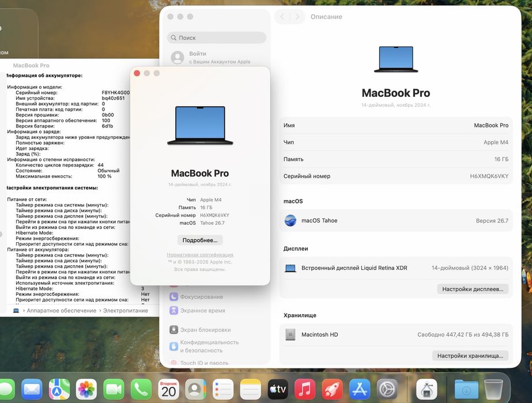
Task: Click the built-in display laptop icon
Action: pos(290,268)
